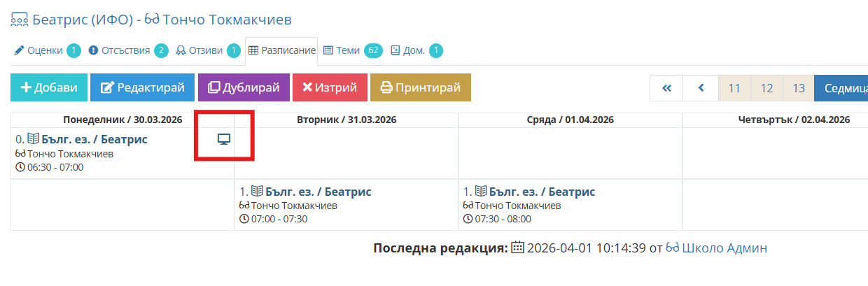The image size is (868, 286).
Task: Click the calendar icon next to last edit date
Action: click(x=518, y=248)
